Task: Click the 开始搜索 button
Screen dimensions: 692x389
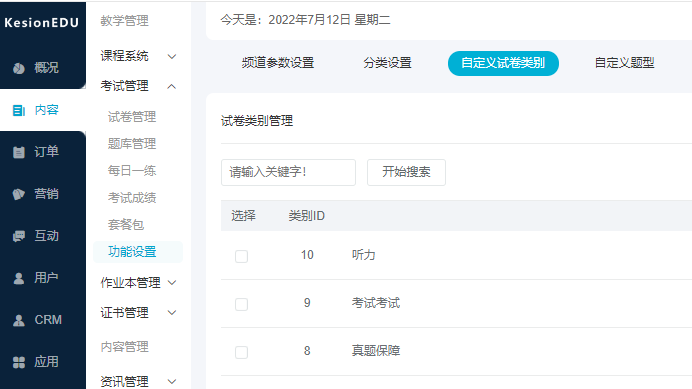Action: [406, 172]
